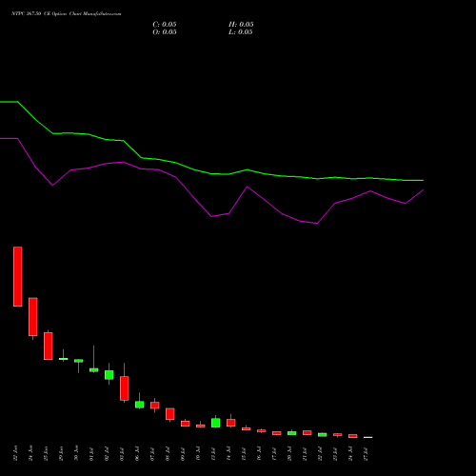Select the red candle for 03 Jul
Viewport: 476px width, 476px height.
(125, 388)
